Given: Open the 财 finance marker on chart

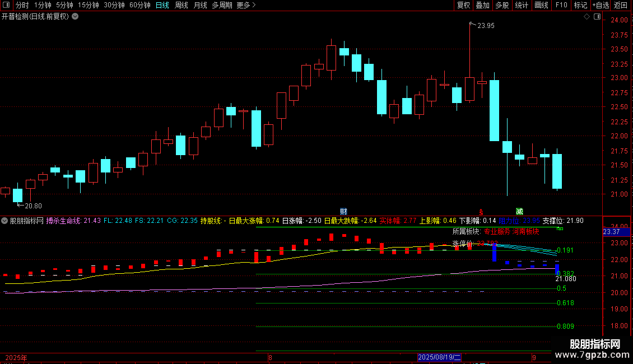Looking at the screenshot, I should coord(343,212).
